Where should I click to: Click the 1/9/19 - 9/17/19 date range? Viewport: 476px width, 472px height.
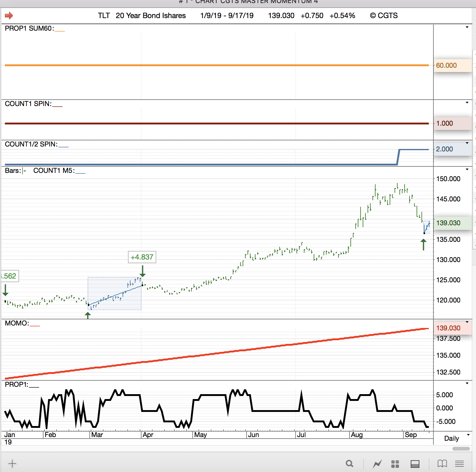pyautogui.click(x=227, y=16)
